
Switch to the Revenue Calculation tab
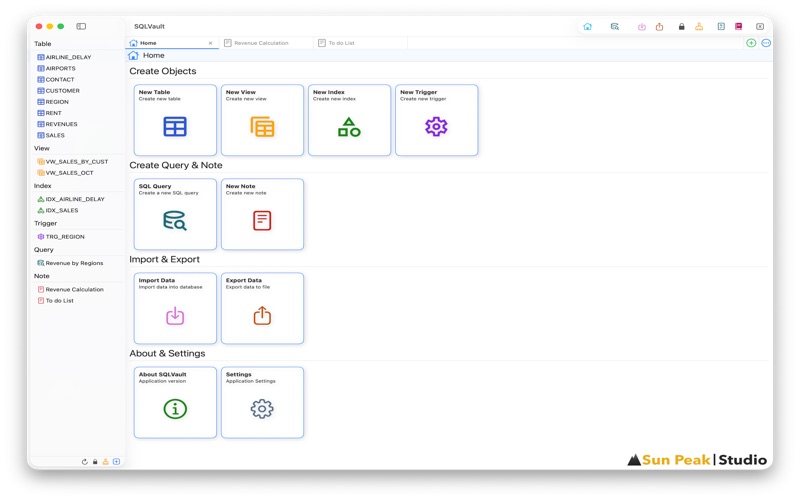[x=266, y=43]
